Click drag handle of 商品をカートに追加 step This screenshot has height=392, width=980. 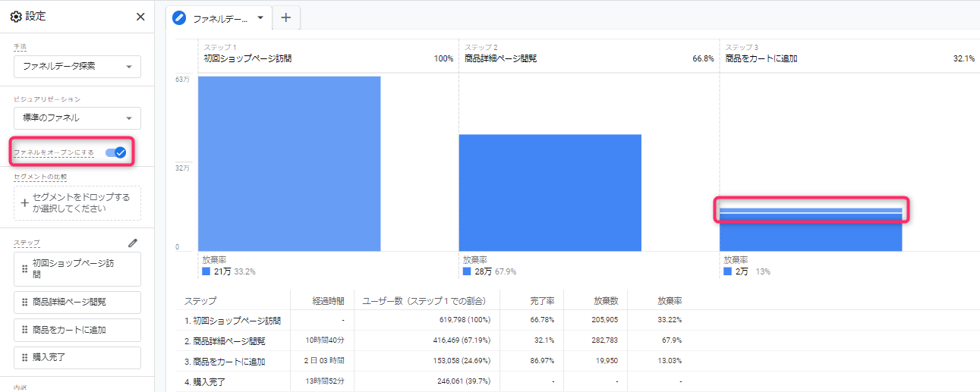25,330
